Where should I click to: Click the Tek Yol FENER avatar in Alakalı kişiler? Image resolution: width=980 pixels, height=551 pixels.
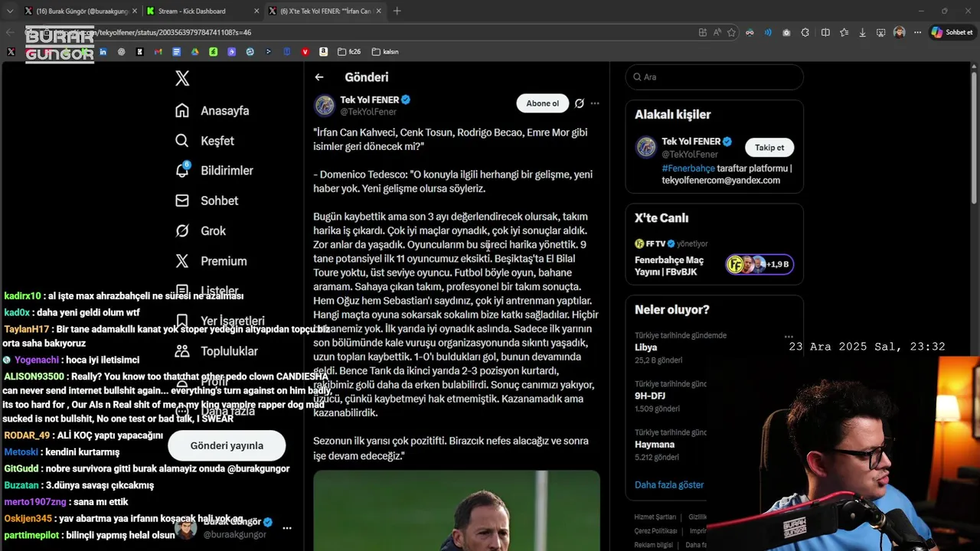pos(646,147)
